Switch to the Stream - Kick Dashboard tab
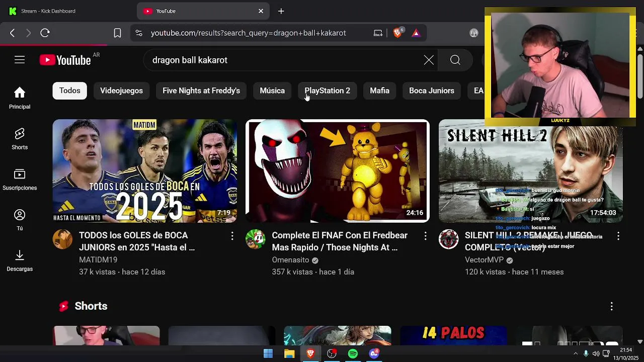The width and height of the screenshot is (644, 362). point(68,11)
